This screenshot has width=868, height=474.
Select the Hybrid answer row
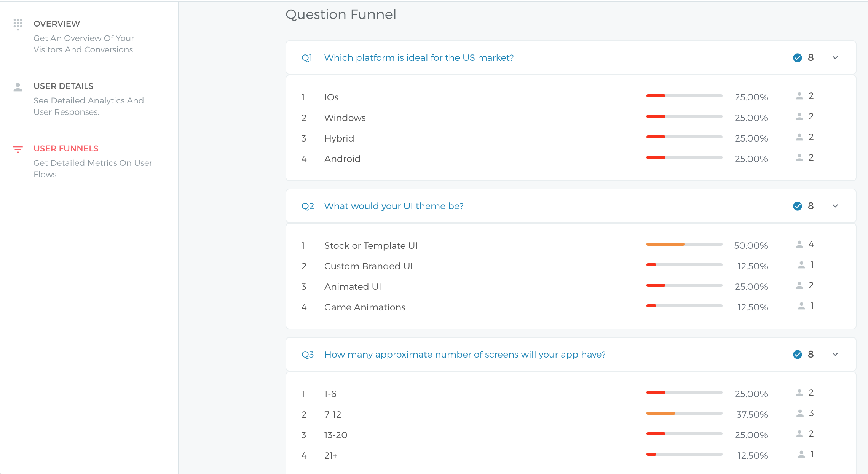[339, 138]
